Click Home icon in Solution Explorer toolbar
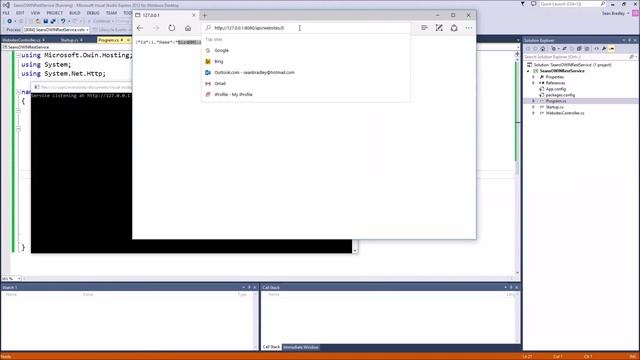640x360 pixels. pyautogui.click(x=542, y=49)
